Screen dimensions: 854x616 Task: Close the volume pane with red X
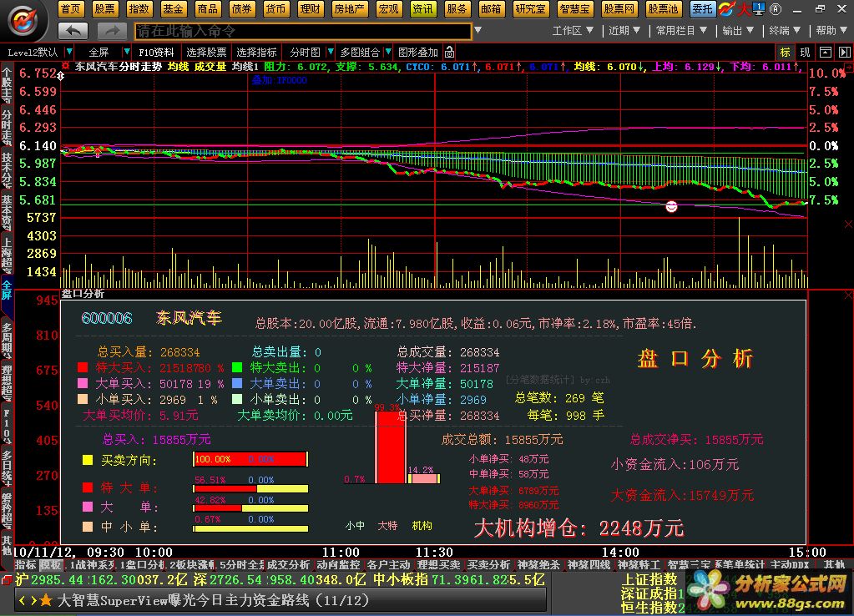tap(848, 224)
